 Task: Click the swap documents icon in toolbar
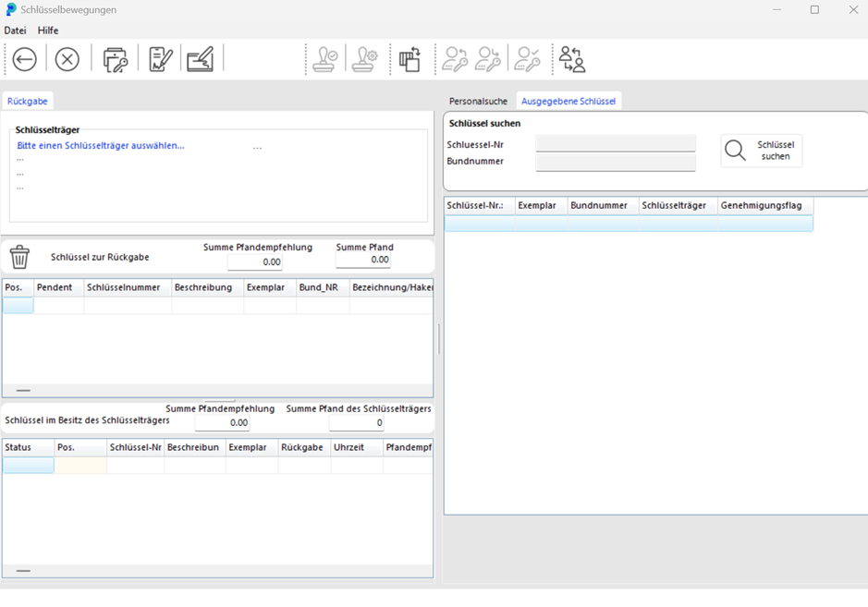tap(410, 60)
